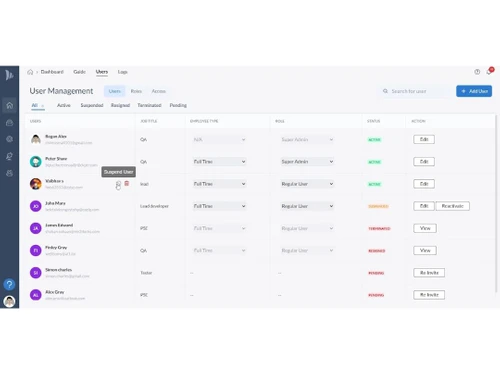Click Edit for John Mara
This screenshot has height=375, width=500.
[x=424, y=206]
